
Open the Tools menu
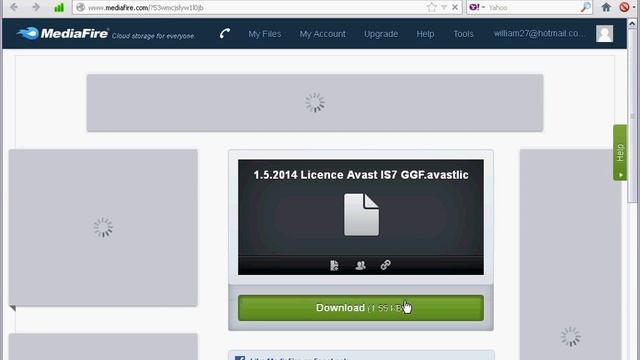pos(463,34)
